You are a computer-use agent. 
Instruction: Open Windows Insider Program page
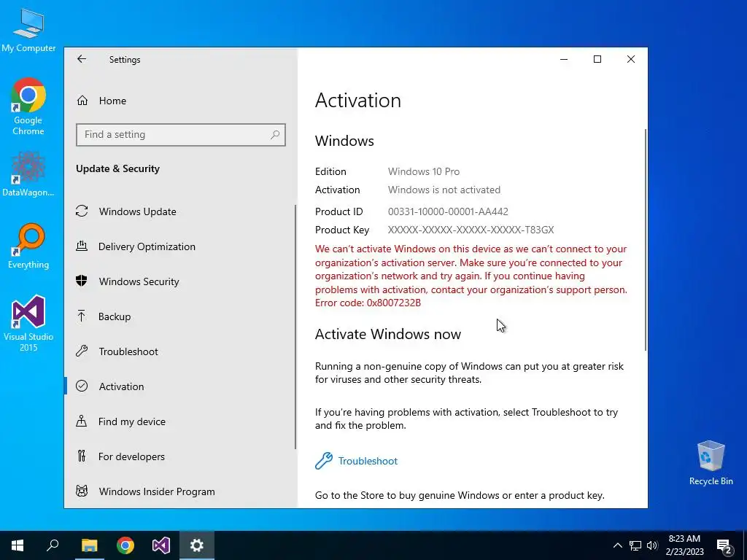tap(180, 491)
